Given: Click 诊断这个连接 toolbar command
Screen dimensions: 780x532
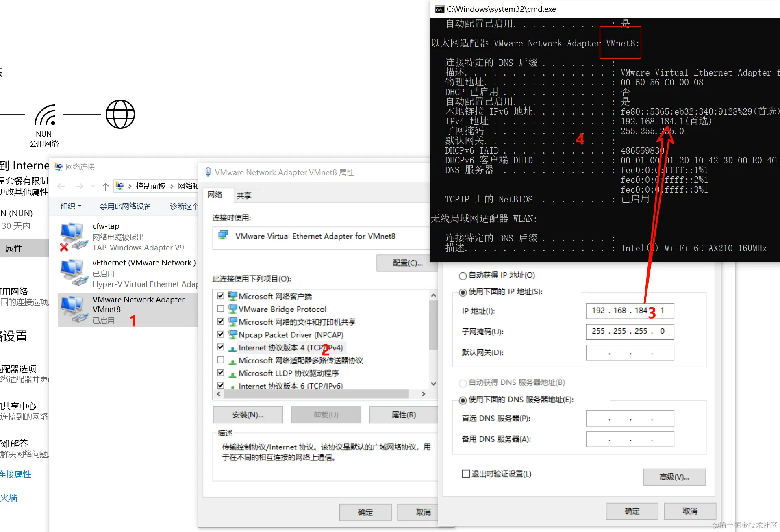Looking at the screenshot, I should 184,206.
